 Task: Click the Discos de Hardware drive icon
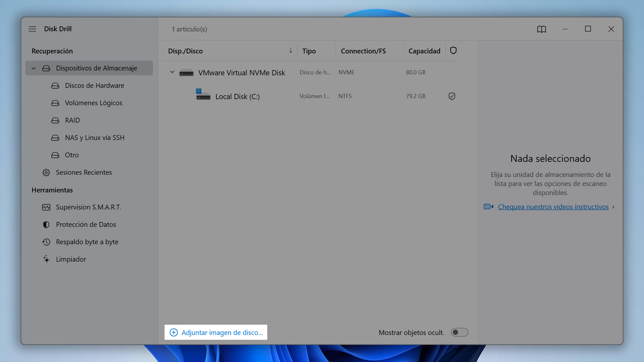click(x=55, y=86)
